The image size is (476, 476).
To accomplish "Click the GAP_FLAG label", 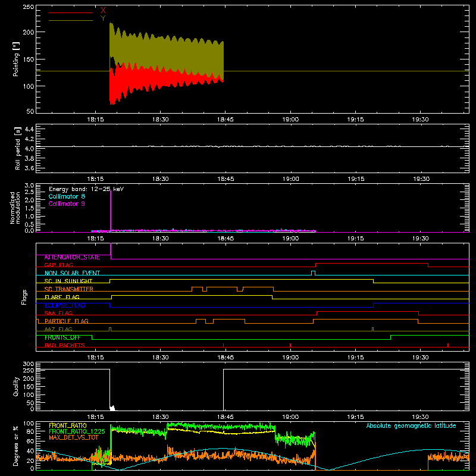I will (x=58, y=265).
